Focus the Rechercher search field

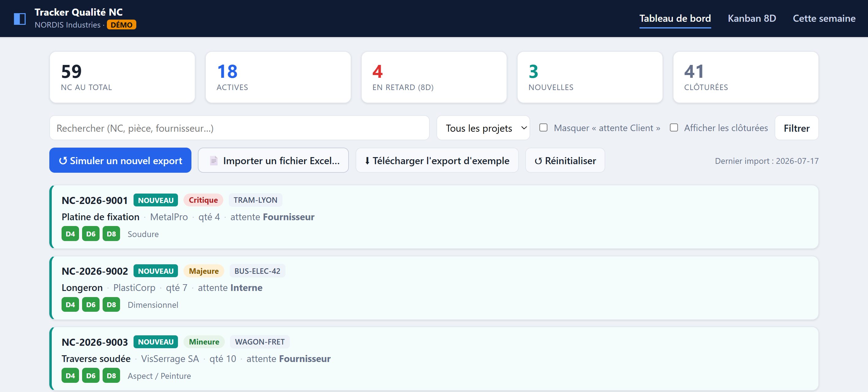tap(239, 128)
